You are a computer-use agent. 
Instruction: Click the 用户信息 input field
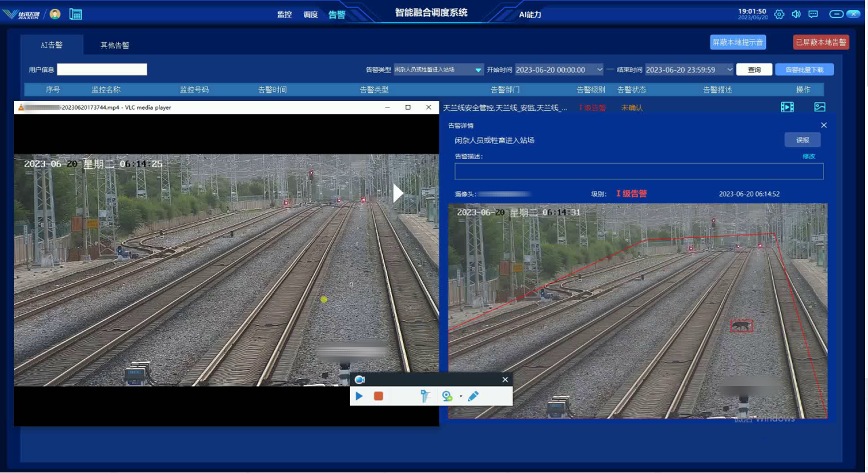coord(102,70)
